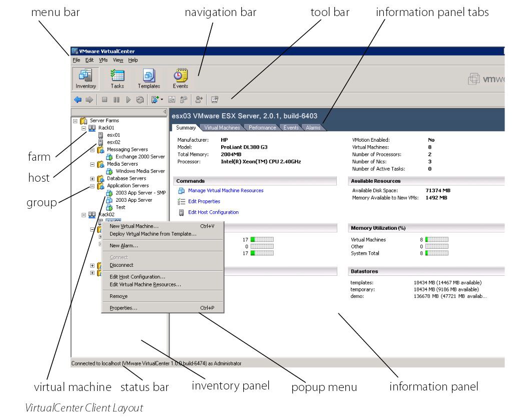Collapse the Media Servers group
This screenshot has width=512, height=420.
tap(93, 164)
